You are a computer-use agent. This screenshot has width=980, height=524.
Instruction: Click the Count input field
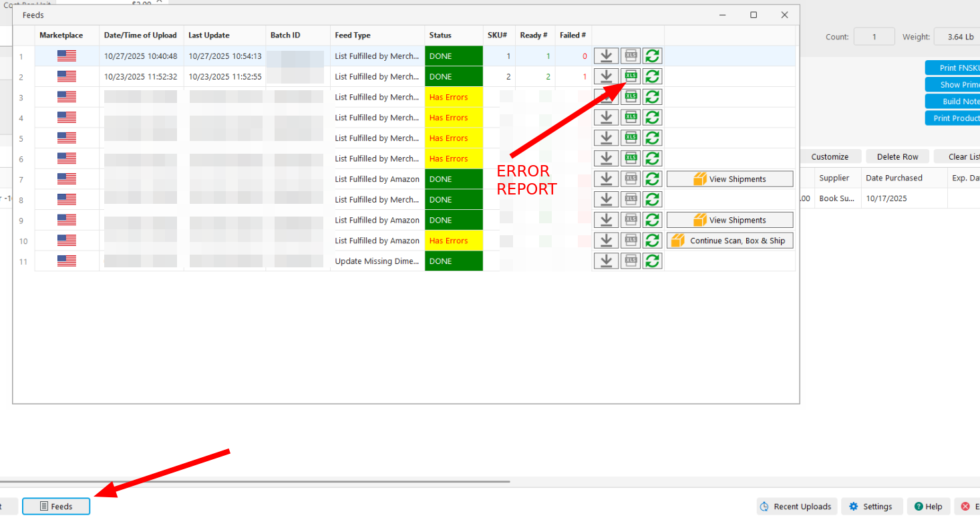874,37
